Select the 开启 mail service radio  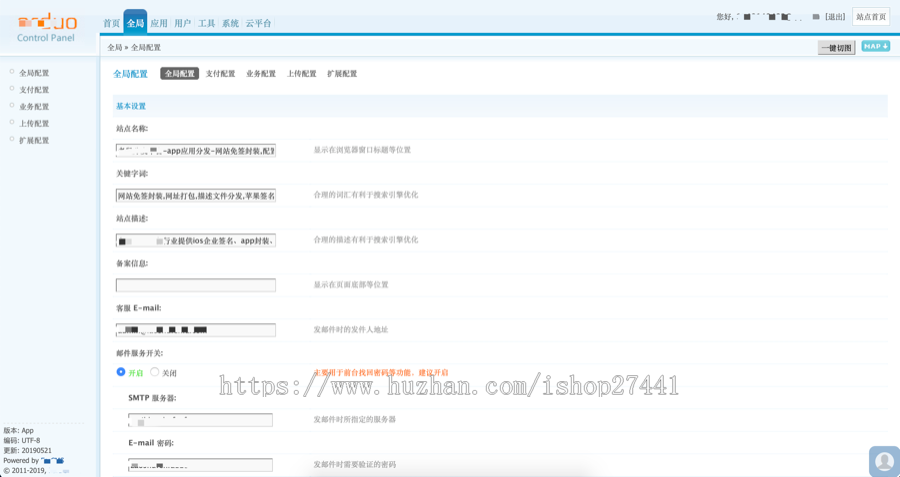[121, 372]
